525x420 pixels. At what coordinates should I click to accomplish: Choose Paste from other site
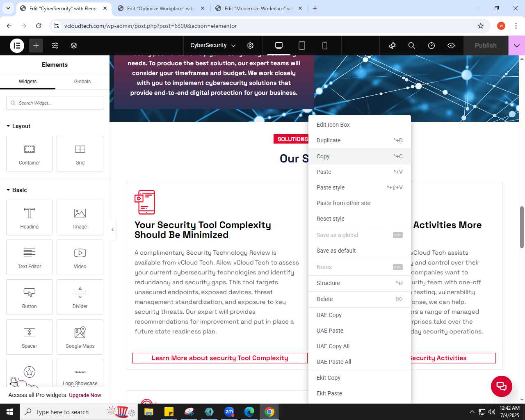[360, 203]
